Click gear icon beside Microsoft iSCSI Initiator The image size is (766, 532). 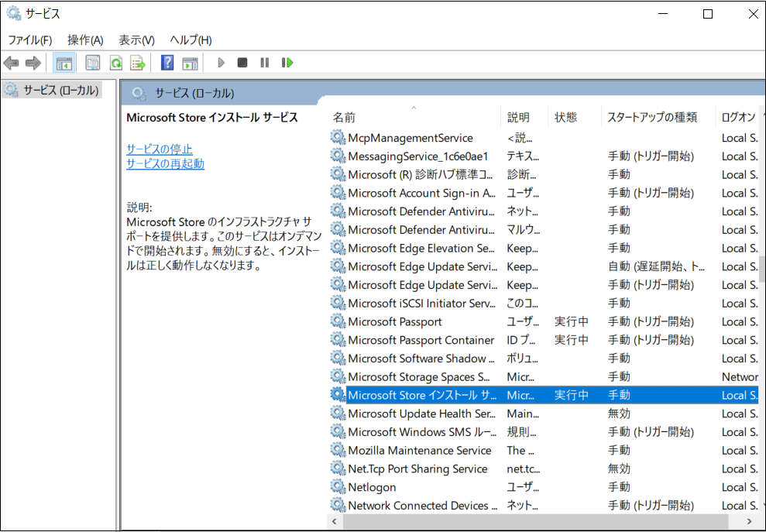pyautogui.click(x=338, y=304)
